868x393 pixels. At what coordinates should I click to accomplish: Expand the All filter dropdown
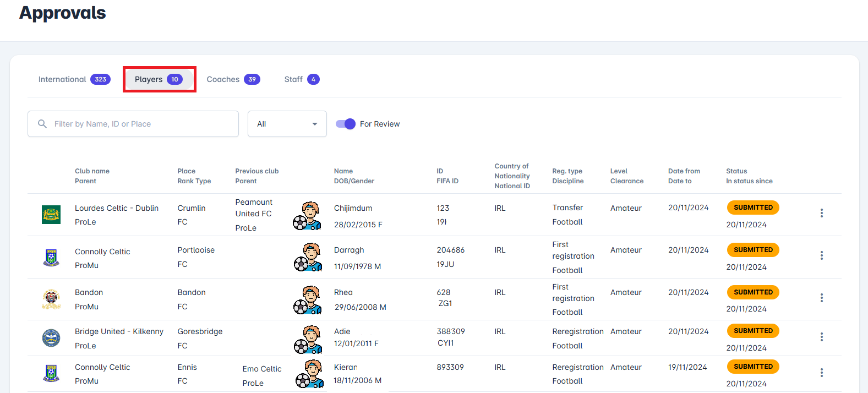point(287,124)
